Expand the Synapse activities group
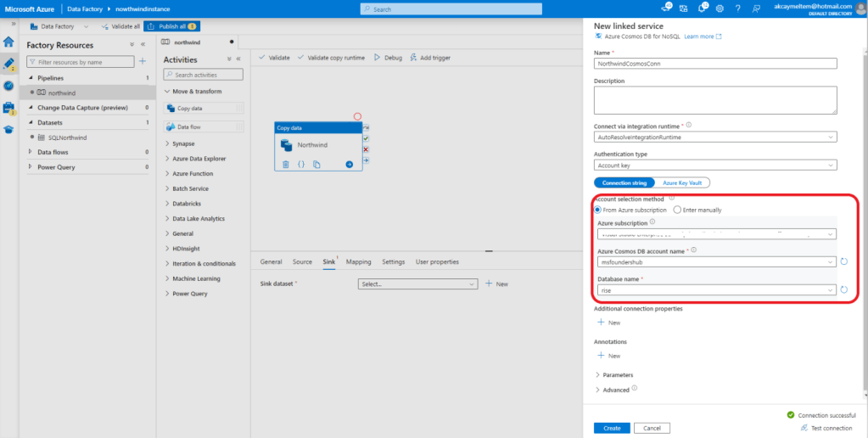This screenshot has height=438, width=868. pyautogui.click(x=183, y=143)
